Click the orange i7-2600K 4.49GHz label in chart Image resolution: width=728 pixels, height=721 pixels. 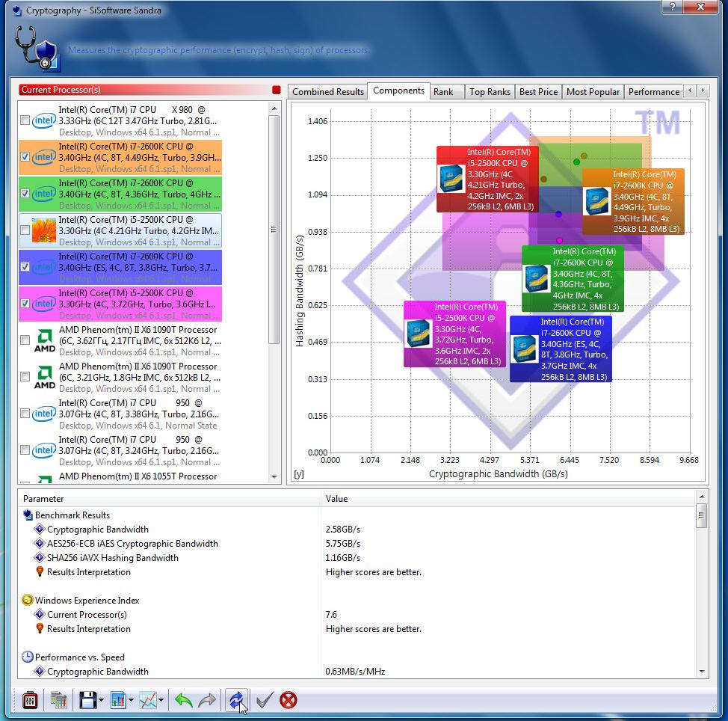633,202
